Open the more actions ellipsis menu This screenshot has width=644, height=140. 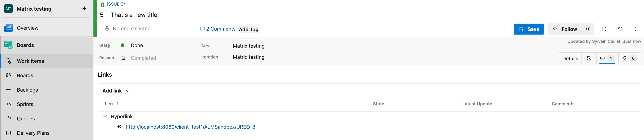pos(636,29)
